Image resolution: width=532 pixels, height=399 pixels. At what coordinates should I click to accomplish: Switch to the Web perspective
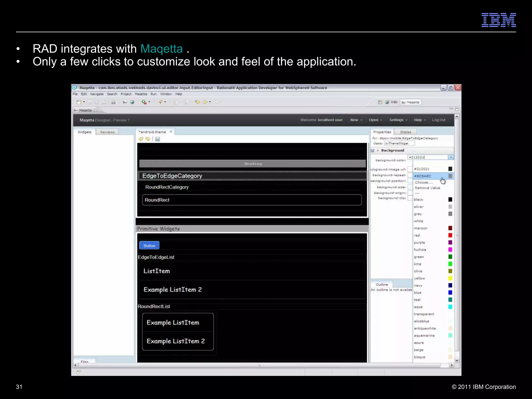pos(391,102)
